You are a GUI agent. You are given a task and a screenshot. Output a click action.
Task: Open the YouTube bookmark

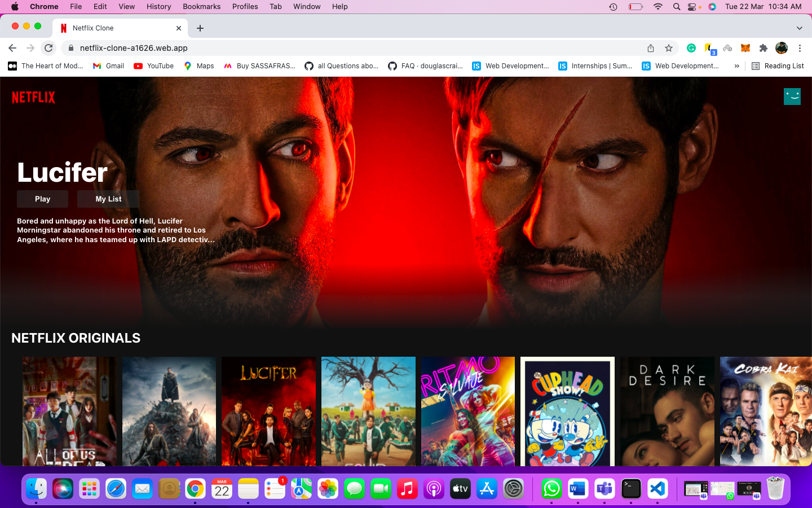[x=154, y=66]
